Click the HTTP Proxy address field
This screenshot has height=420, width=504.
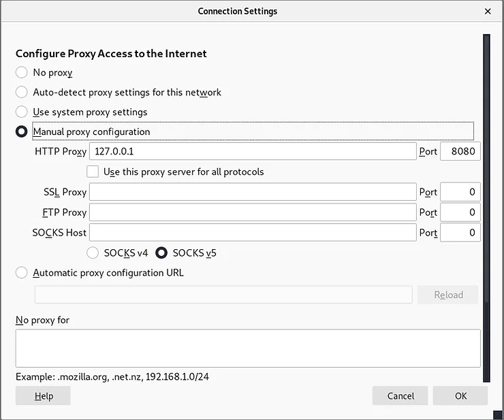253,151
